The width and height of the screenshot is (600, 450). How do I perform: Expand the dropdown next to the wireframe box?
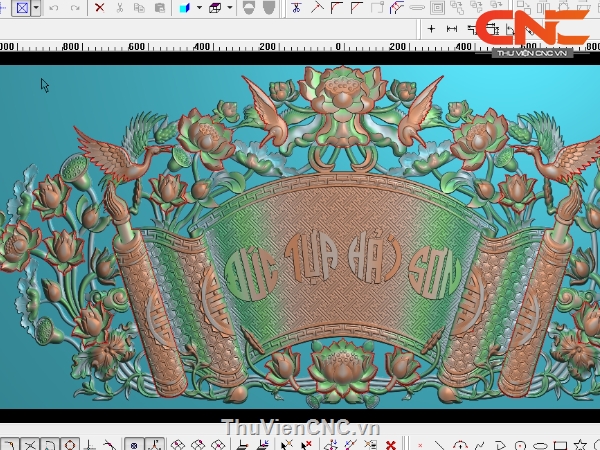click(x=229, y=8)
